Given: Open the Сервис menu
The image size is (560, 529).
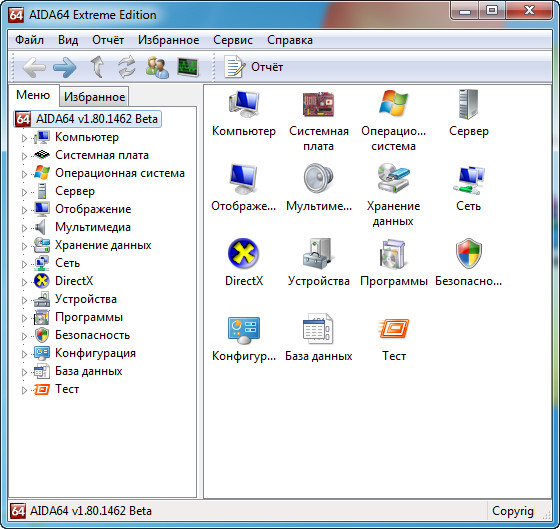Looking at the screenshot, I should pyautogui.click(x=233, y=40).
